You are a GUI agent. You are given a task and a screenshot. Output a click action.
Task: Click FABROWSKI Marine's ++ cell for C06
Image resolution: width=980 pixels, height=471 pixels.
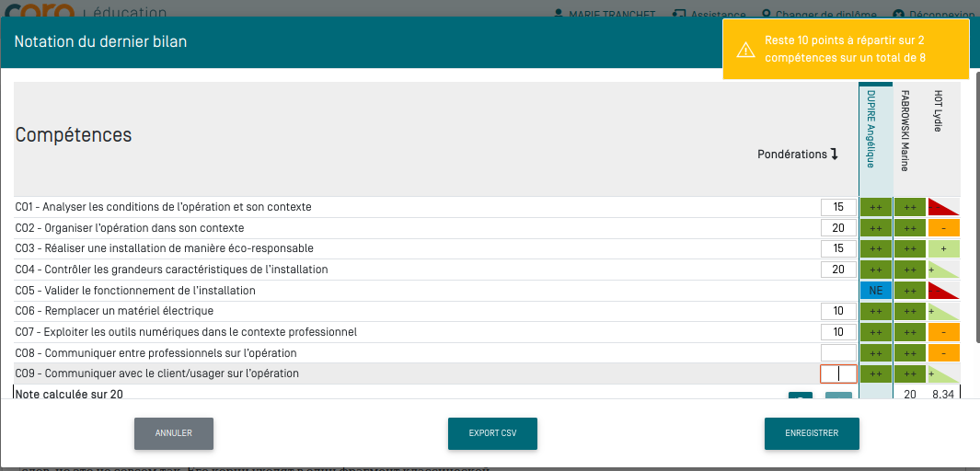click(909, 311)
